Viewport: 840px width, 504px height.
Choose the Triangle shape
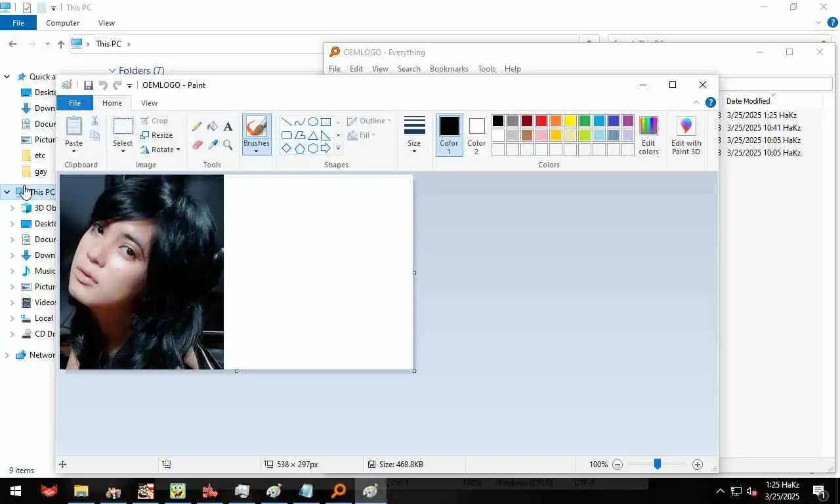coord(313,135)
